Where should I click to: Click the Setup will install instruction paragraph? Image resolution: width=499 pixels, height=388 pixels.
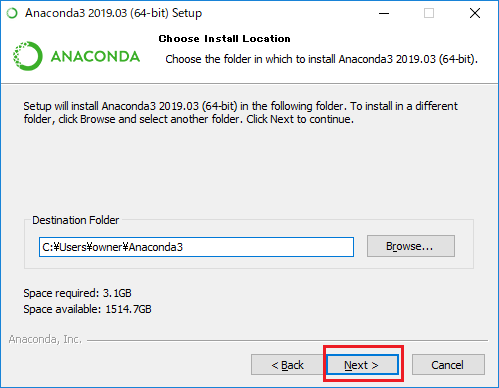pos(240,113)
